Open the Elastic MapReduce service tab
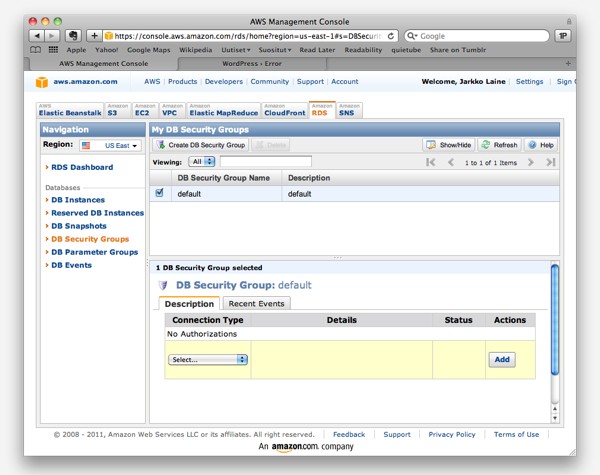600x475 pixels. tap(224, 110)
